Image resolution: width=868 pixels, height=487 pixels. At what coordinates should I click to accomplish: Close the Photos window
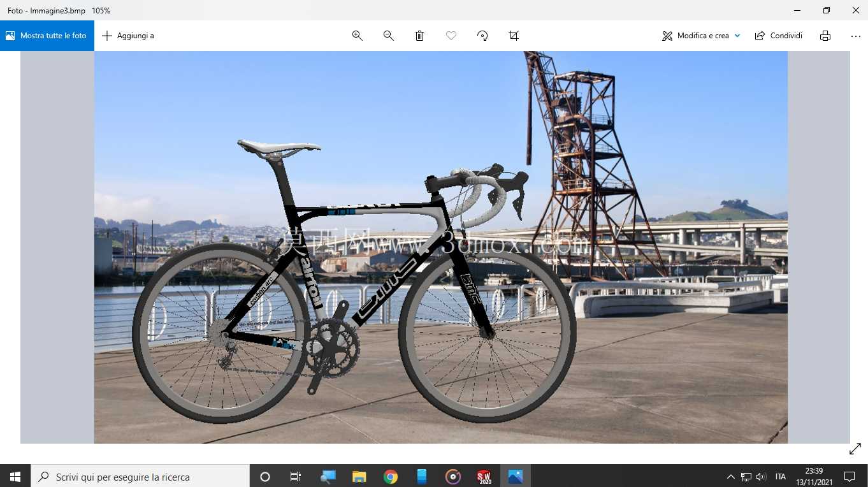(x=856, y=10)
